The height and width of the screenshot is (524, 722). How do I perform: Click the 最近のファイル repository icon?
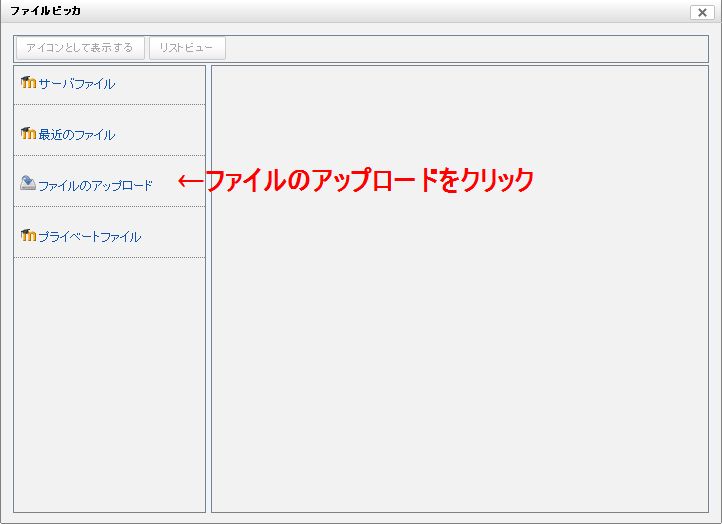pos(28,134)
